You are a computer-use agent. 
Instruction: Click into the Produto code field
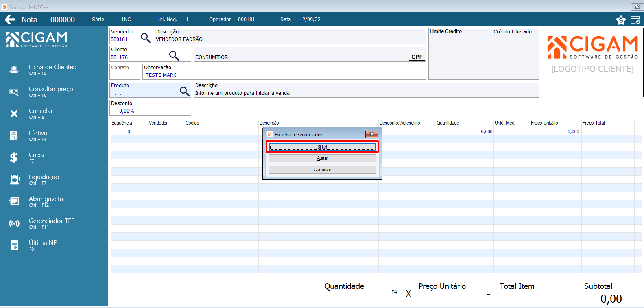144,93
